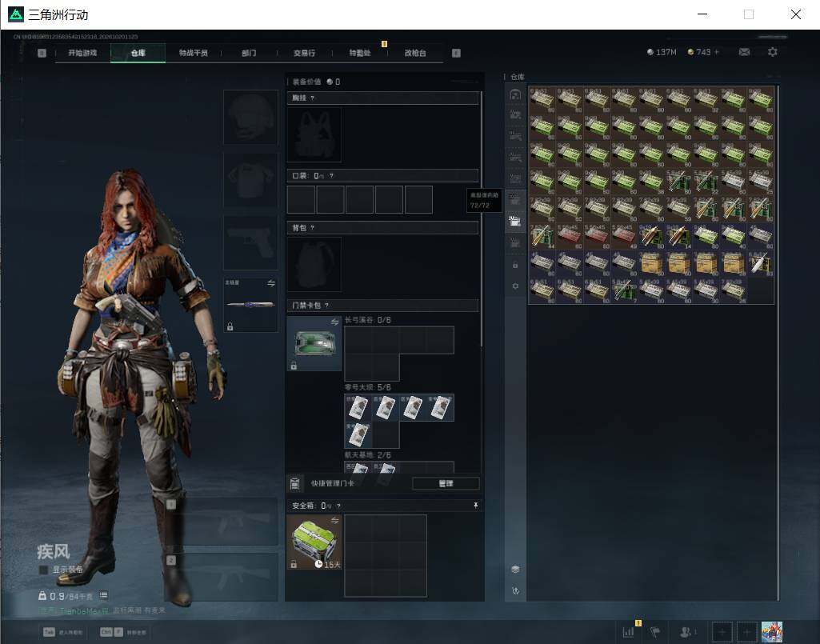Open the 交易行 tab
820x644 pixels.
click(304, 53)
